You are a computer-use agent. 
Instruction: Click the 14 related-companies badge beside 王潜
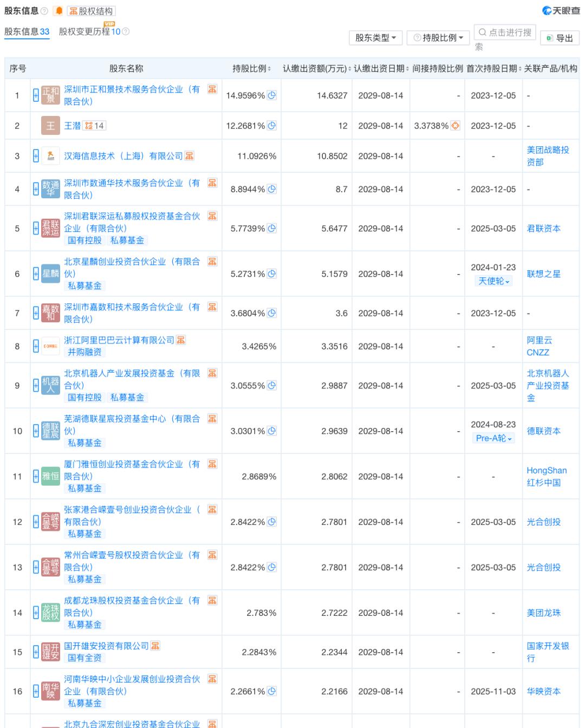pyautogui.click(x=94, y=126)
